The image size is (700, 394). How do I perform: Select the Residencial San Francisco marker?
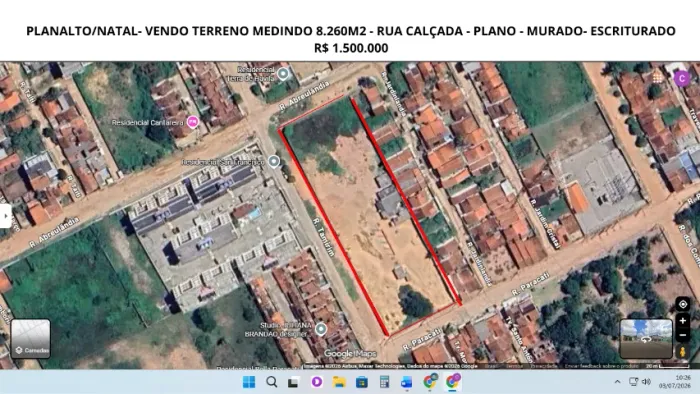274,162
